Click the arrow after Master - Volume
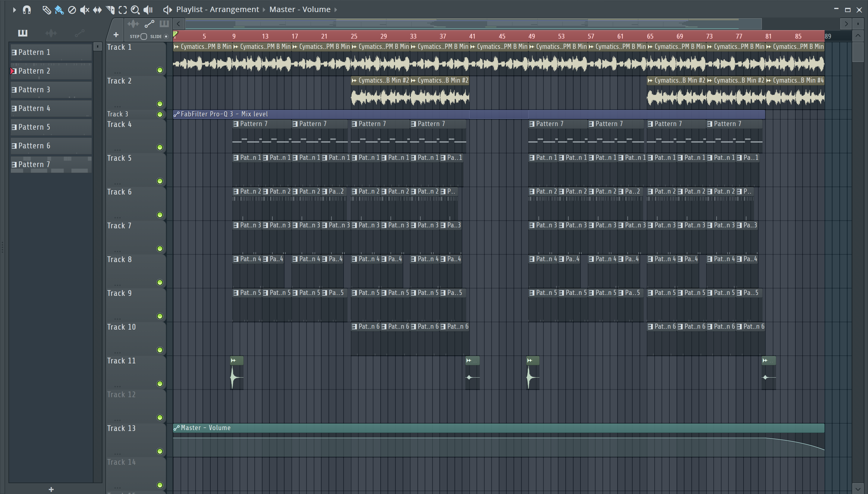The height and width of the screenshot is (494, 868). (x=336, y=10)
